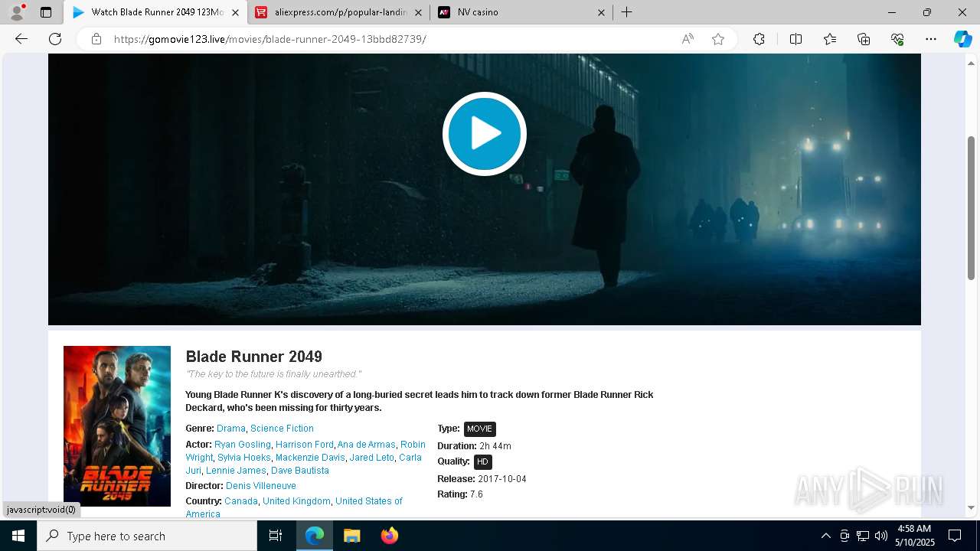Open Browser essentials
This screenshot has height=551, width=980.
(x=897, y=39)
